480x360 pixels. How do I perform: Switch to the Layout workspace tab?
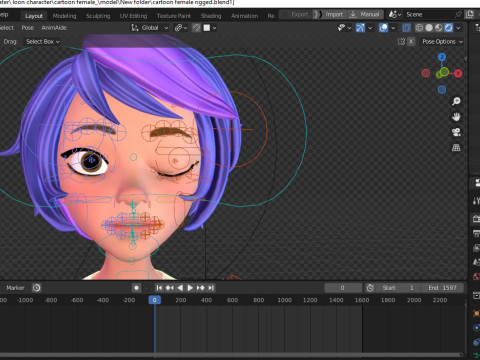[x=34, y=16]
